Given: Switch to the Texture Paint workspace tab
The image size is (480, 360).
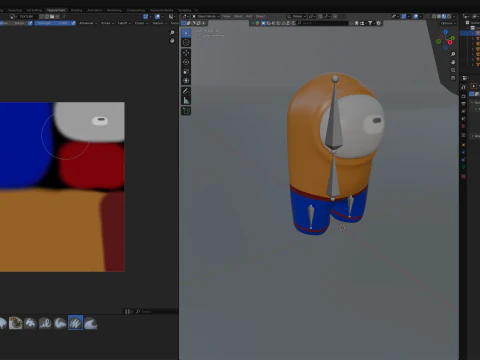Looking at the screenshot, I should [x=56, y=10].
